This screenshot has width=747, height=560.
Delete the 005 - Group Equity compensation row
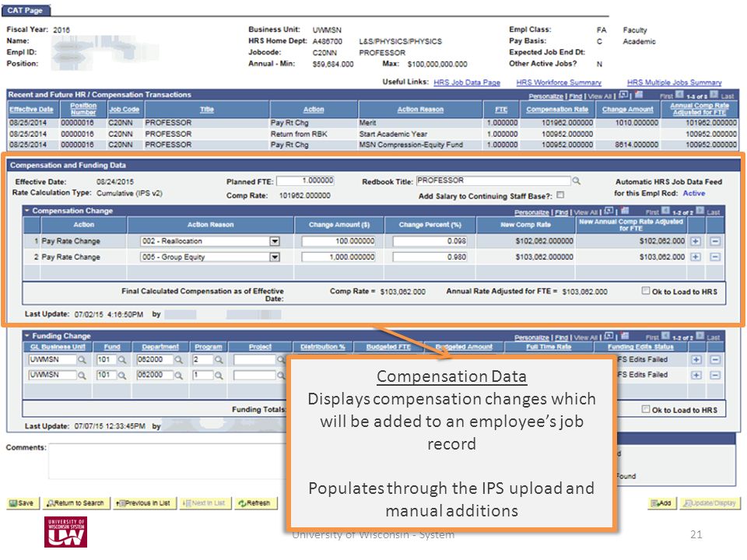(x=714, y=257)
